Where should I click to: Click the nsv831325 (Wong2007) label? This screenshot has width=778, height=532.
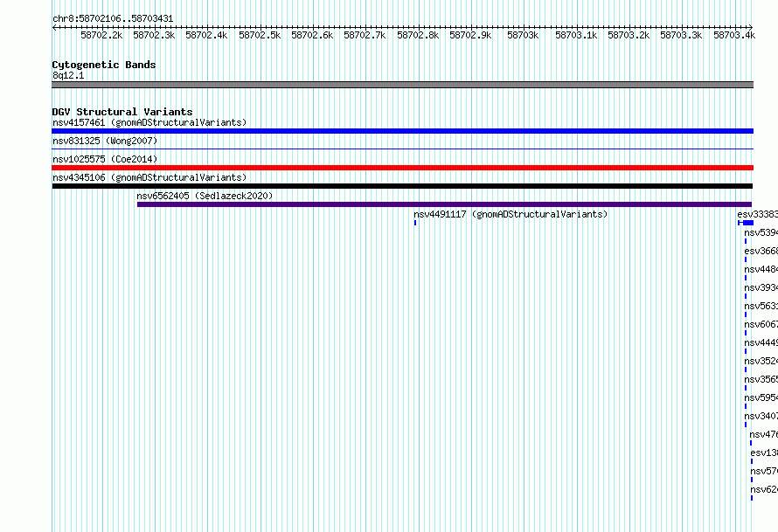[x=105, y=141]
